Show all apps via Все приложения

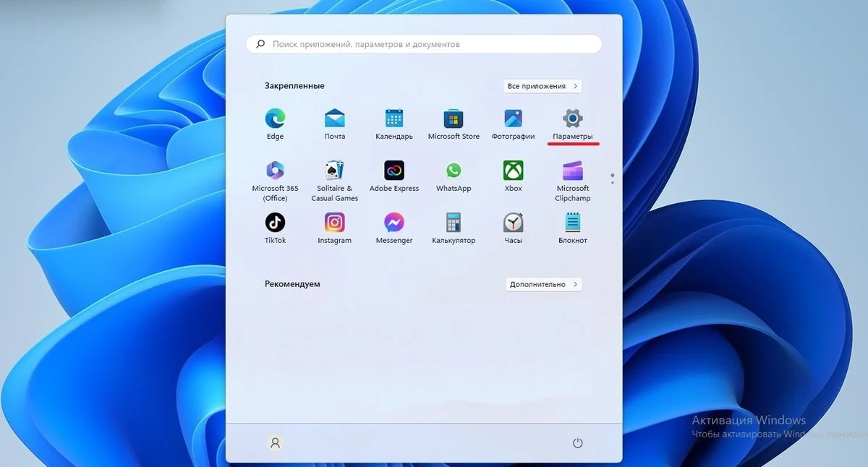[542, 86]
